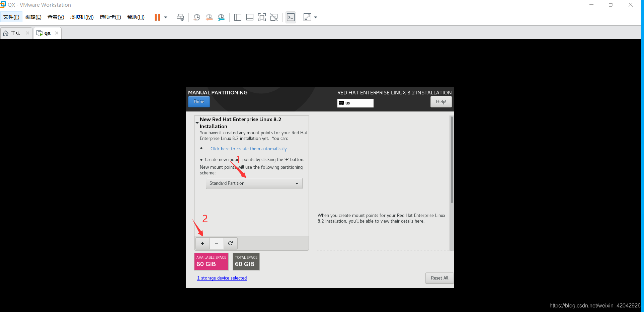
Task: Click the AVAILABLE SPACE 60 GiB box
Action: [211, 261]
